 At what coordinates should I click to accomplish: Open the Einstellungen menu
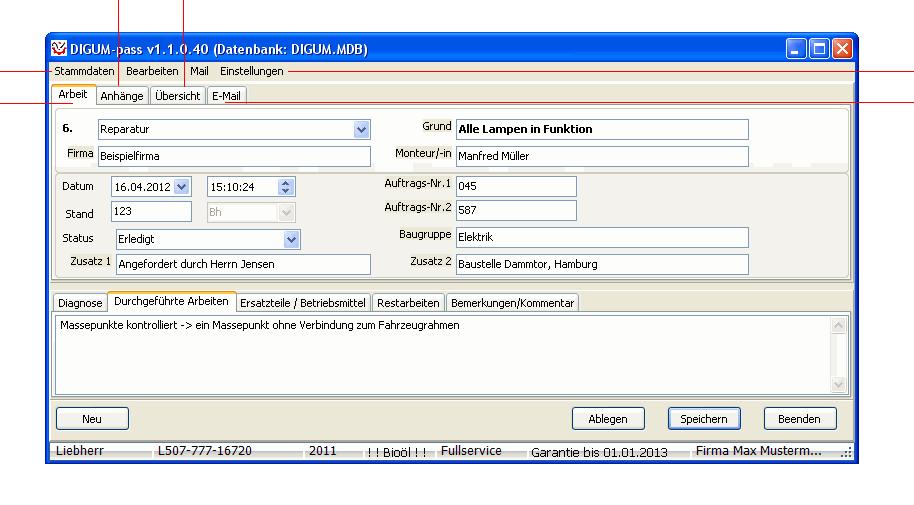coord(252,71)
